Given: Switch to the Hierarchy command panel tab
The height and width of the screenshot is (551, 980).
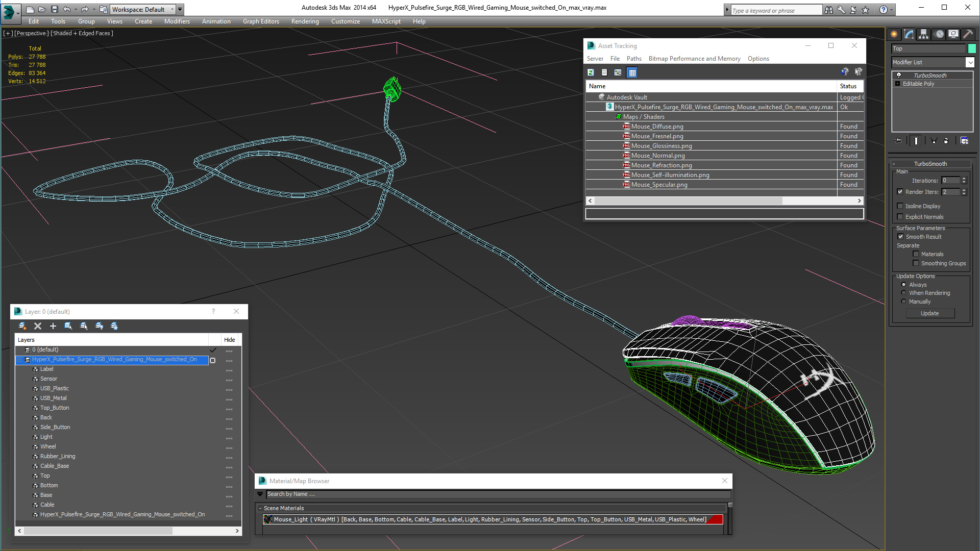Looking at the screenshot, I should (924, 34).
